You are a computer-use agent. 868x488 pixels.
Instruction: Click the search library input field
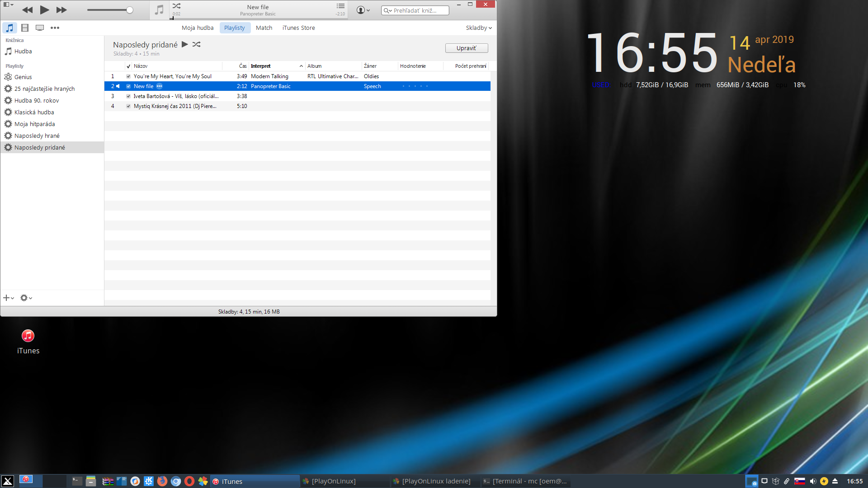click(x=415, y=10)
